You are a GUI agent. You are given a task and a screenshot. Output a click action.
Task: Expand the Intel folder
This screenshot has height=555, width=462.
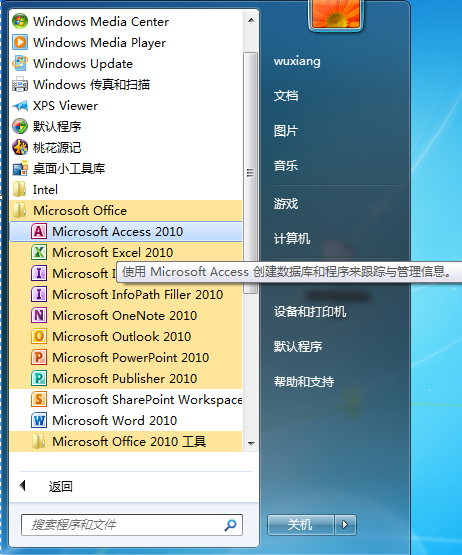126,190
